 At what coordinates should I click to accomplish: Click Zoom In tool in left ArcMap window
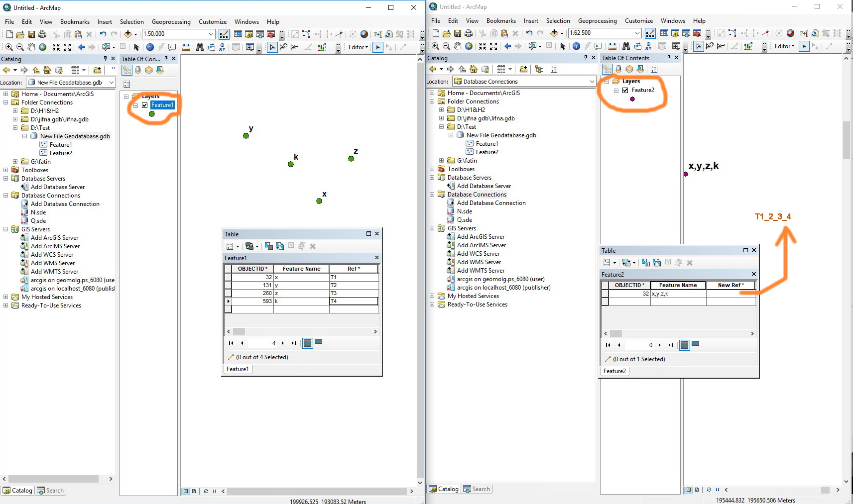(9, 47)
